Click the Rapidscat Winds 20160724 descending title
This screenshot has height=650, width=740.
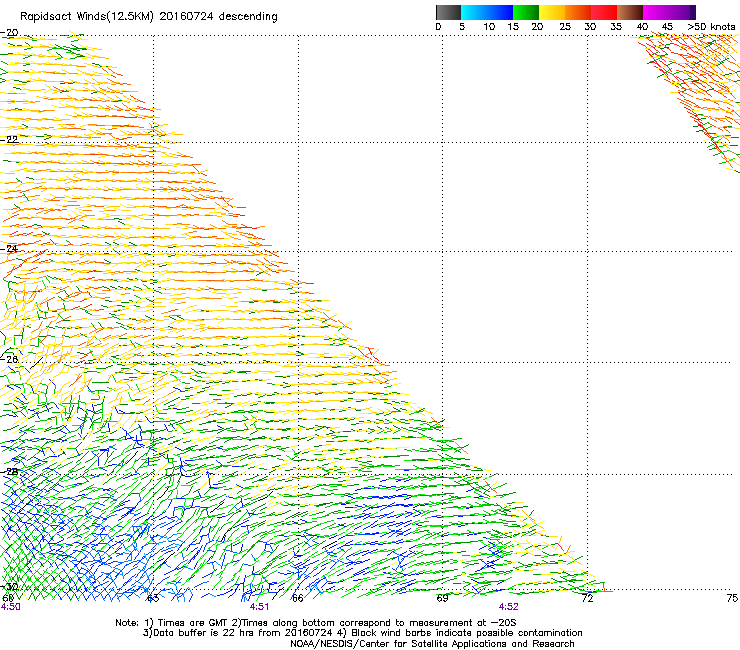coord(149,17)
